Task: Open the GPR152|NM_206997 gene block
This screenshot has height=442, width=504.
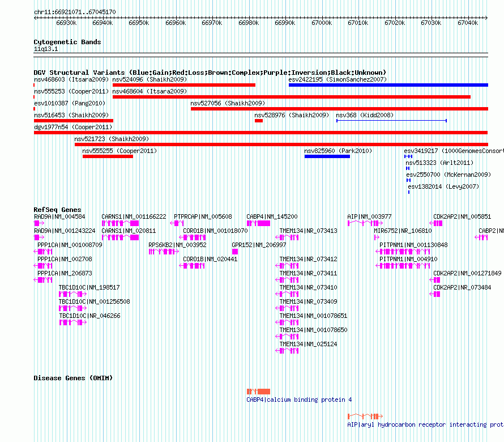Action: point(235,252)
